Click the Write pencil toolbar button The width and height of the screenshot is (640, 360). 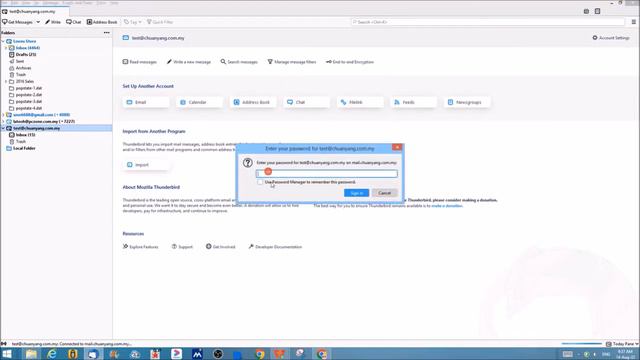[x=53, y=22]
